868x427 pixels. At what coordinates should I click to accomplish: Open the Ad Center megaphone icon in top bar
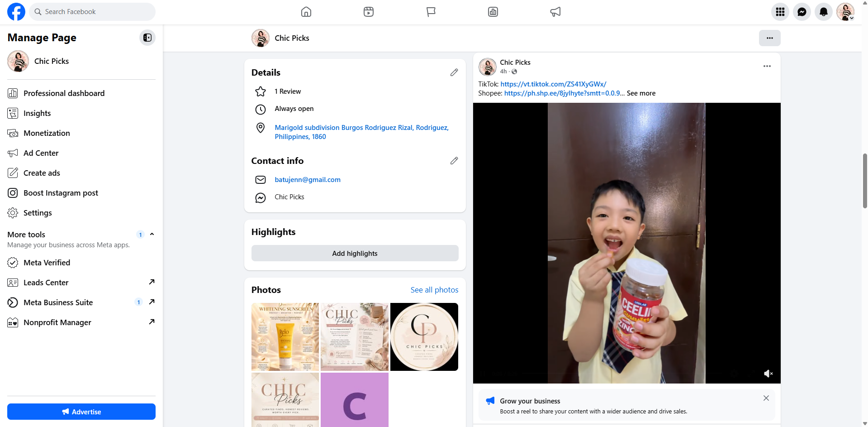(x=555, y=12)
